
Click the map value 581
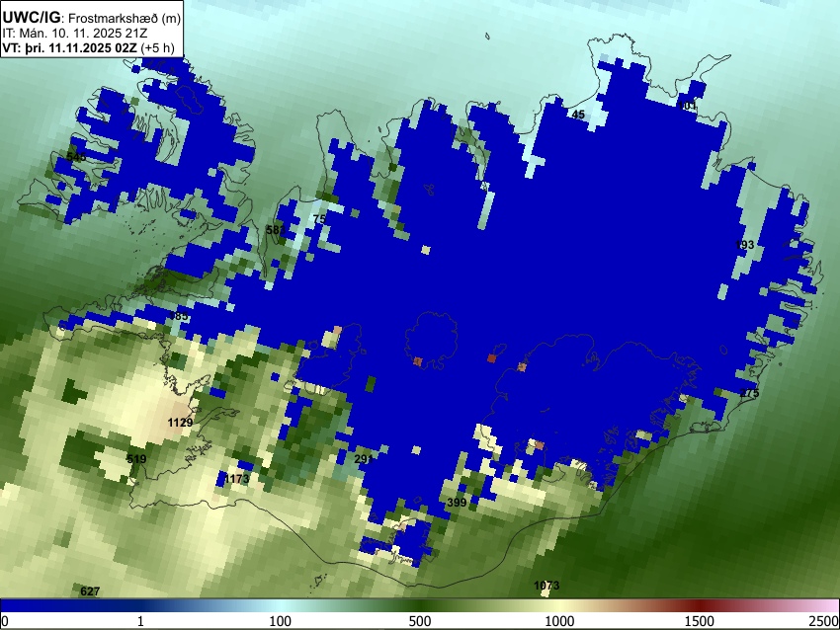click(276, 230)
